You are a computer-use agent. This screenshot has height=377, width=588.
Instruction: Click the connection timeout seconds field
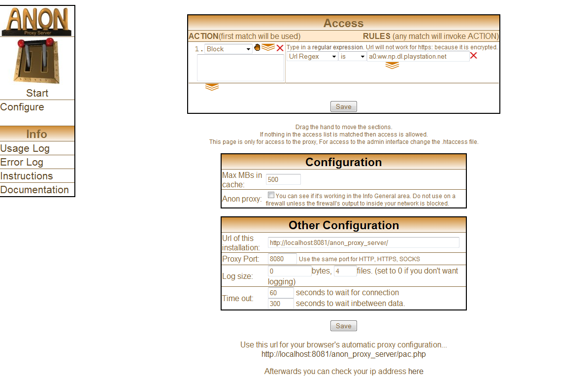tap(281, 293)
